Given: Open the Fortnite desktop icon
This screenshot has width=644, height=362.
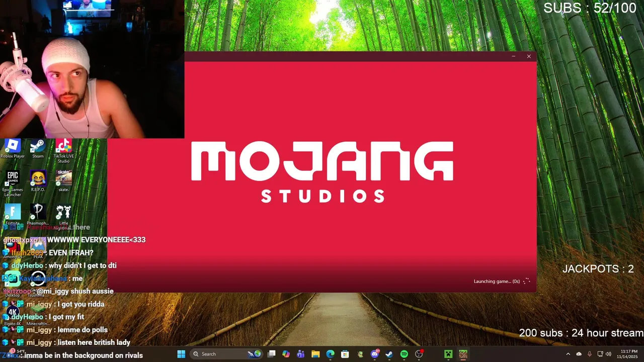Looking at the screenshot, I should tap(13, 215).
